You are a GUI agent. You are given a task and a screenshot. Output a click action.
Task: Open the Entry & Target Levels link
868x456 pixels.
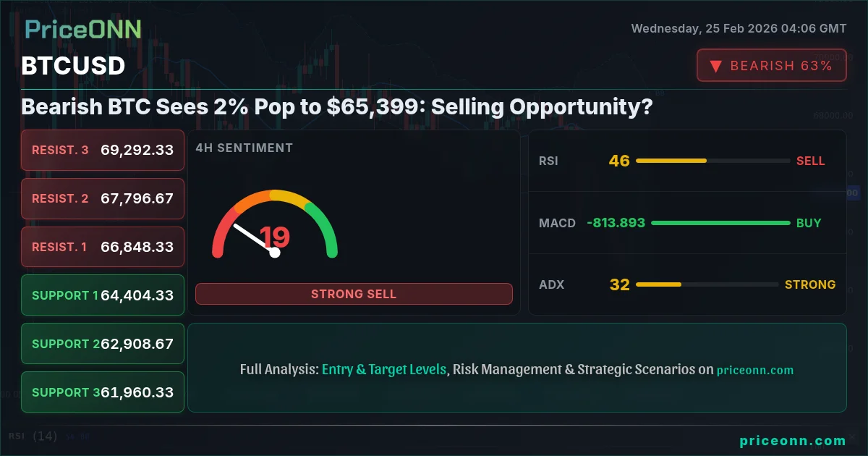[x=384, y=369]
